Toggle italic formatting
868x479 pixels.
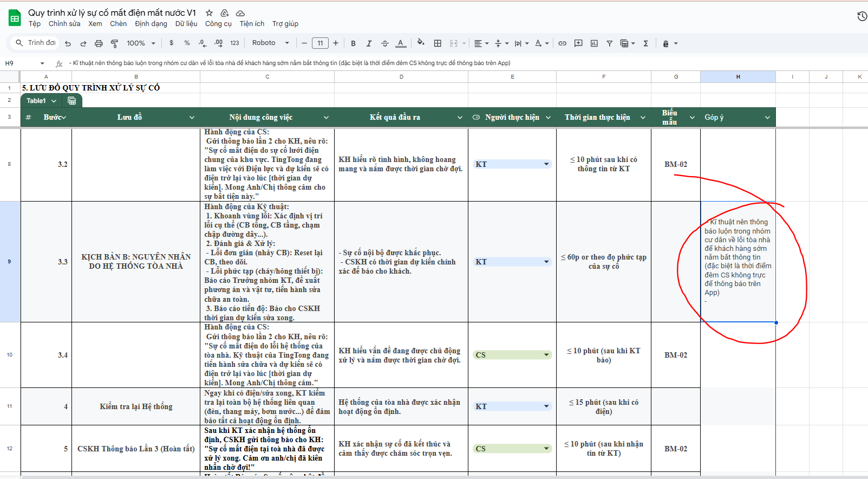tap(369, 43)
